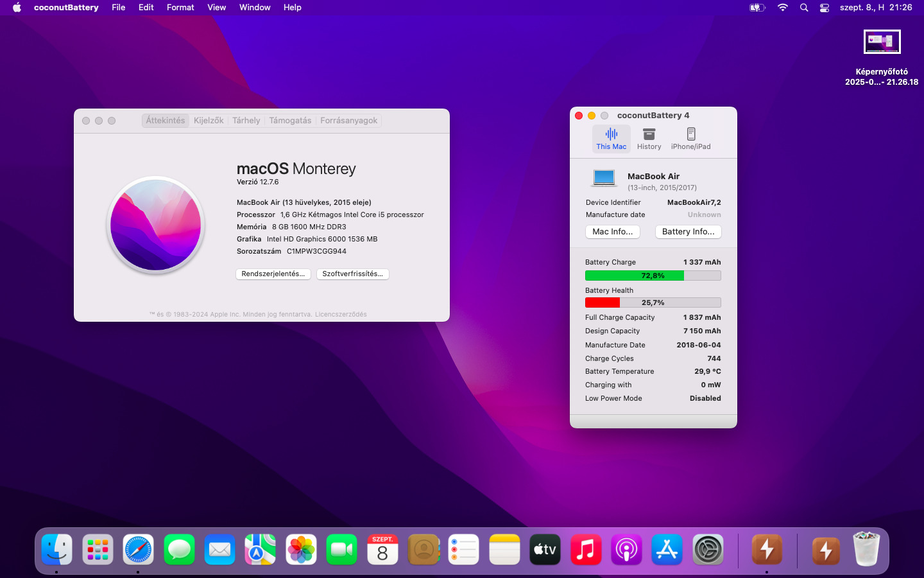924x578 pixels.
Task: Select the This Mac toolbar tab
Action: [x=611, y=139]
